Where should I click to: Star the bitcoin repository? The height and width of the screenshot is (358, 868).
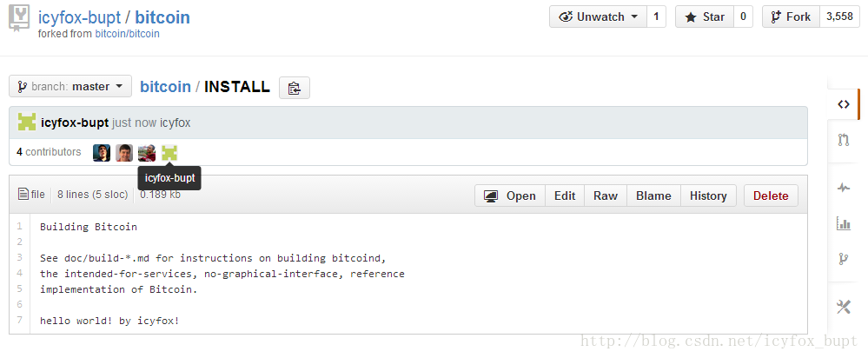click(x=704, y=17)
